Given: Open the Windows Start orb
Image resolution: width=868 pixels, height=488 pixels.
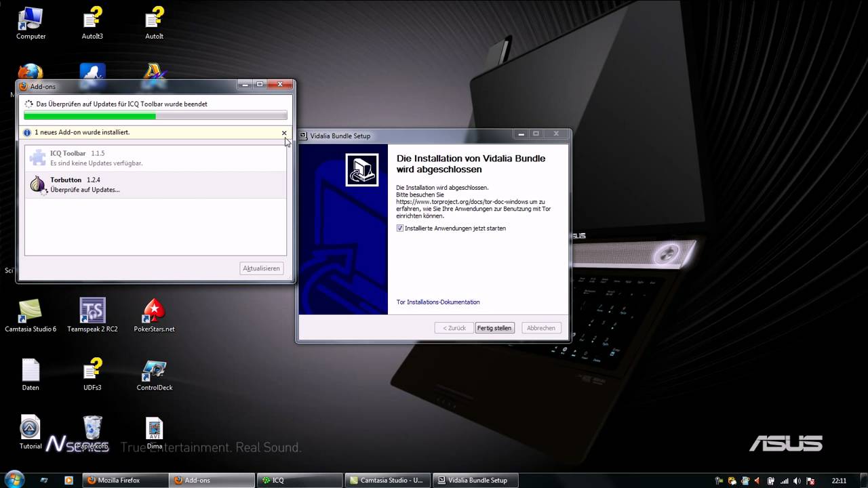Looking at the screenshot, I should (14, 479).
